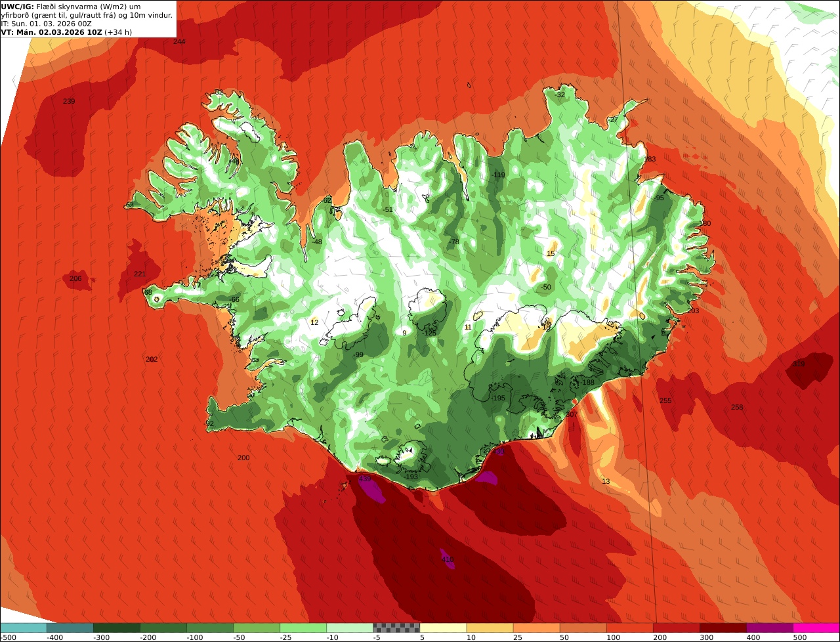Viewport: 840px width, 642px height.
Task: Pick the palest green -10 to -5 legend swatch
Action: pos(350,628)
